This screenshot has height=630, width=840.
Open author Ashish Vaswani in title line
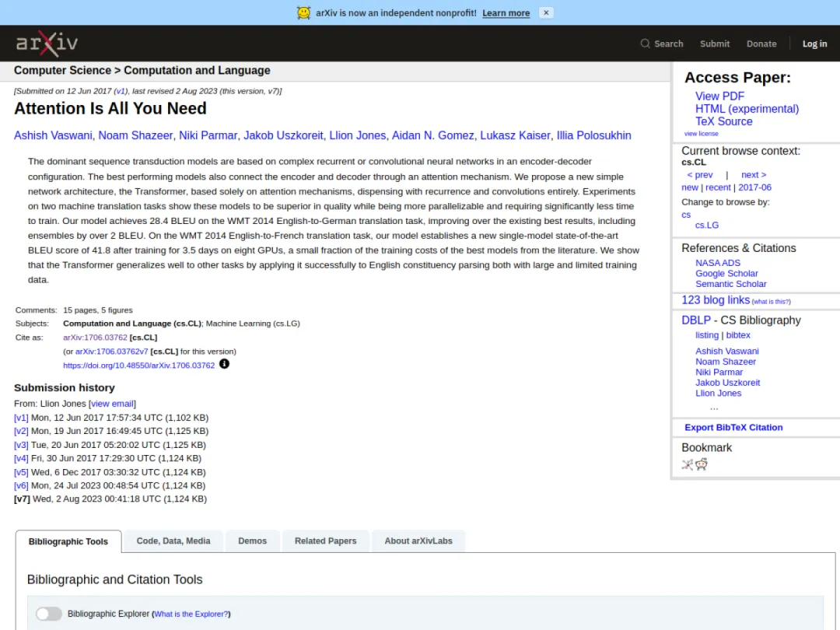(53, 135)
